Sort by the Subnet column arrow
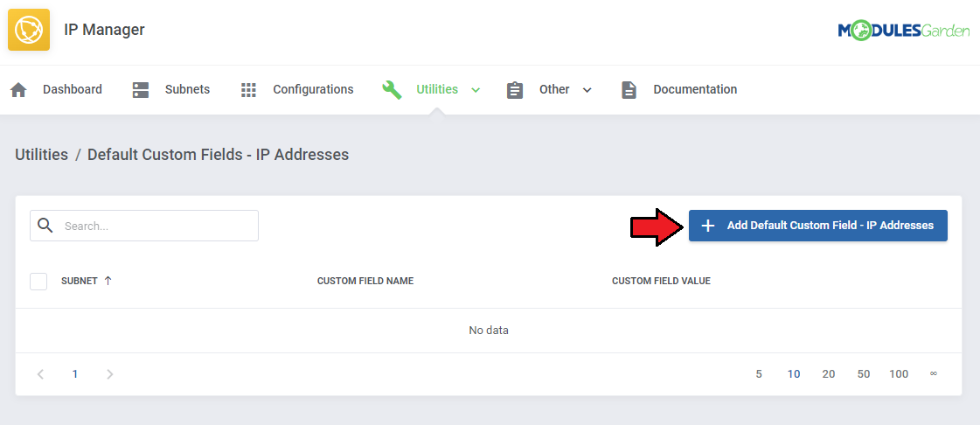This screenshot has height=425, width=980. coord(108,281)
